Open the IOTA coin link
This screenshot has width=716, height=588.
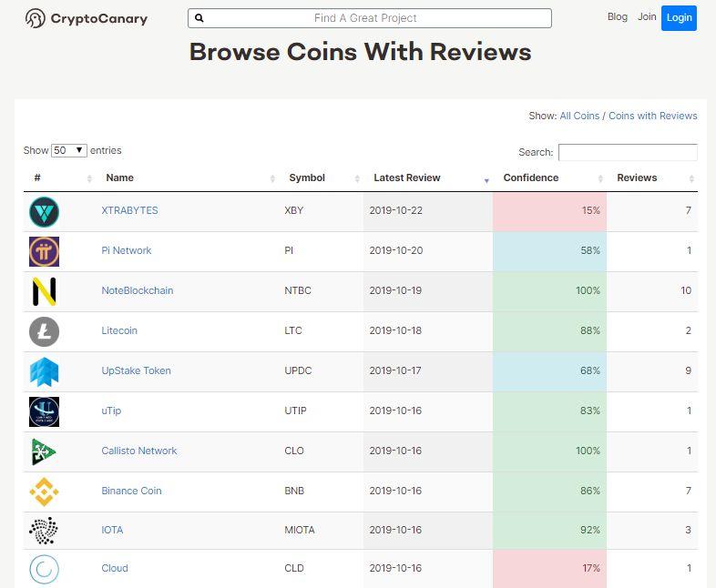pos(112,530)
